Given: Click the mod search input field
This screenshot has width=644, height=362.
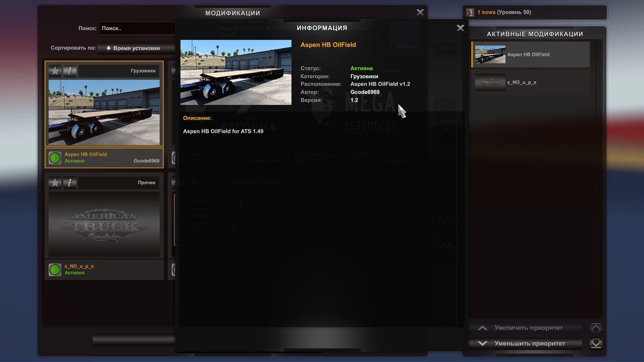Looking at the screenshot, I should coord(137,29).
